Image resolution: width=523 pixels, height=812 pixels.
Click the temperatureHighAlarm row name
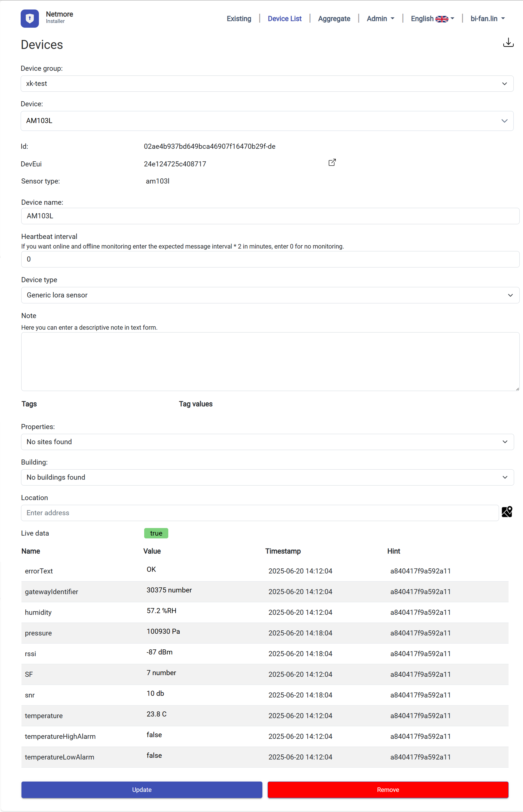click(x=60, y=736)
